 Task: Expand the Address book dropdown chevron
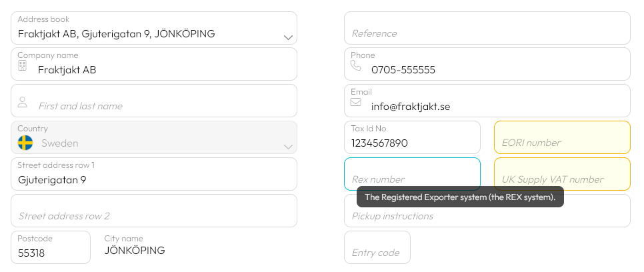point(288,37)
